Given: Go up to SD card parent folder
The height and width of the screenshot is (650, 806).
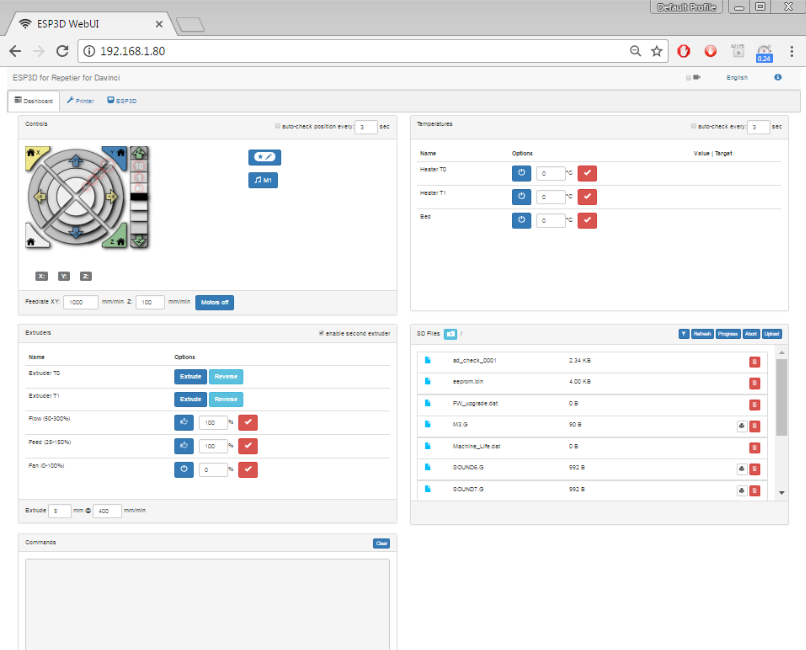Looking at the screenshot, I should [x=450, y=334].
